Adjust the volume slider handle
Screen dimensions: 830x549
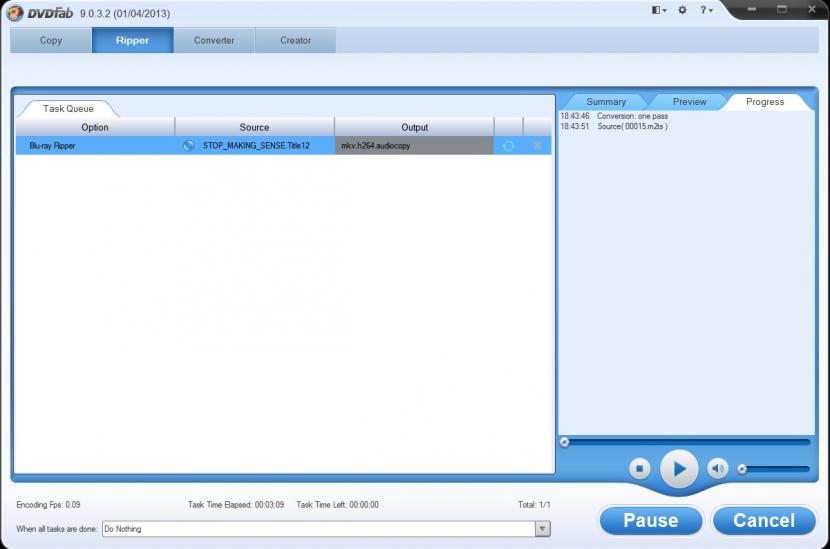click(x=742, y=469)
